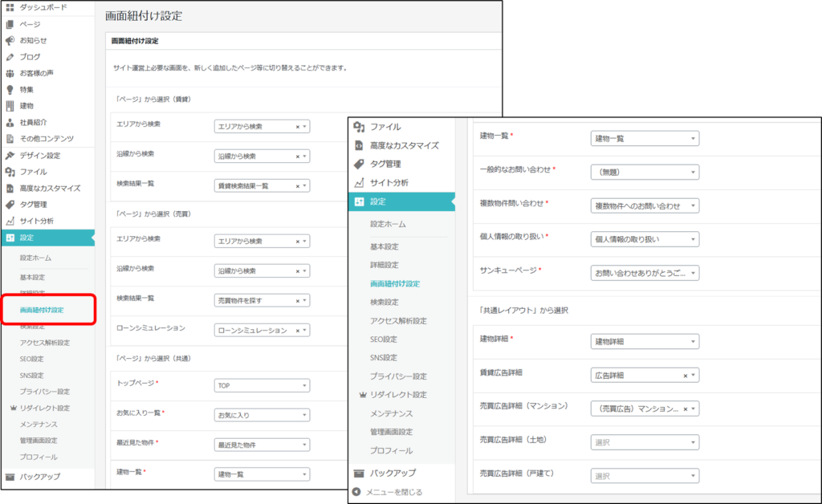Click the Dashboard grid icon in left sidebar
This screenshot has height=504, width=822.
(x=10, y=7)
